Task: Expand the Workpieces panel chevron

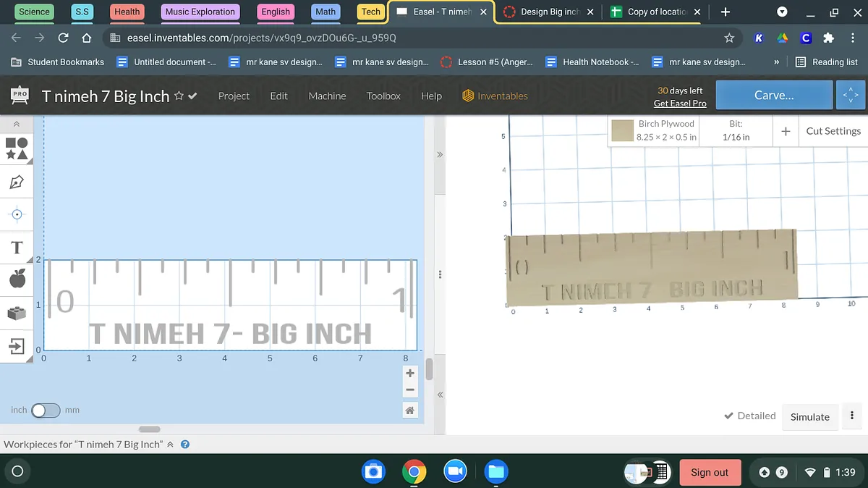Action: point(171,445)
